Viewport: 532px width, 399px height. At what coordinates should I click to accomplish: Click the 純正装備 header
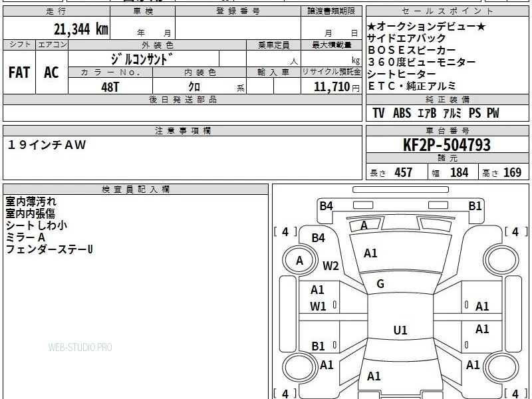coord(447,99)
